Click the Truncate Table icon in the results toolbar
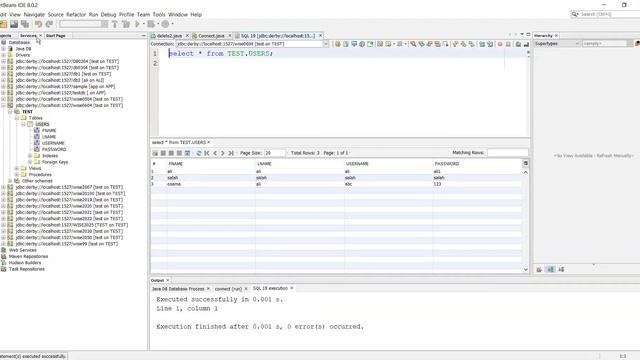The image size is (640, 360). pyautogui.click(x=187, y=153)
